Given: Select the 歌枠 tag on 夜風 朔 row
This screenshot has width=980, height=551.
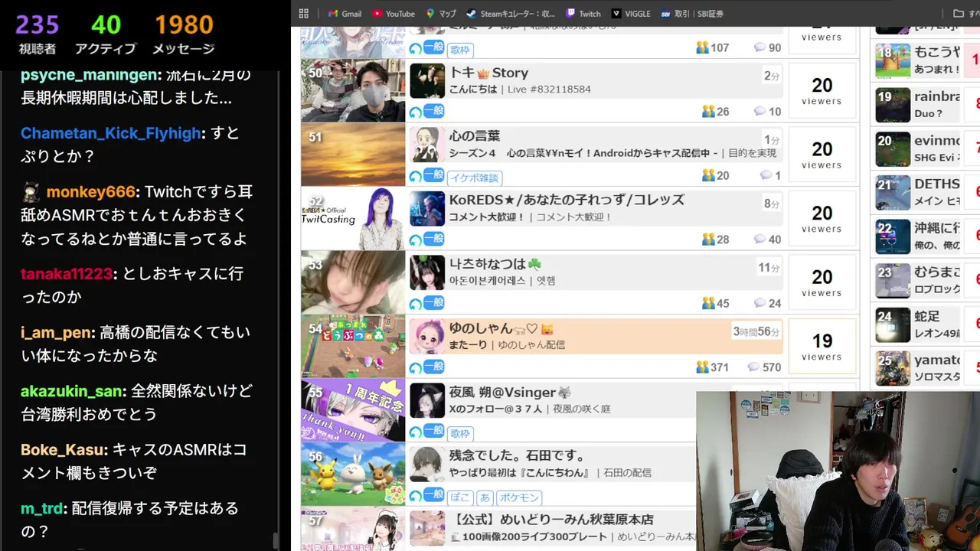Looking at the screenshot, I should click(460, 433).
